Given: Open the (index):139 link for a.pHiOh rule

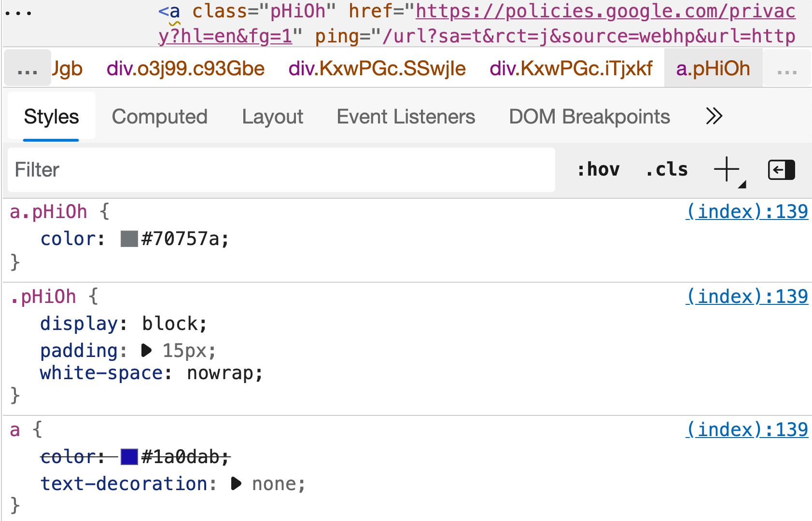Looking at the screenshot, I should 747,211.
